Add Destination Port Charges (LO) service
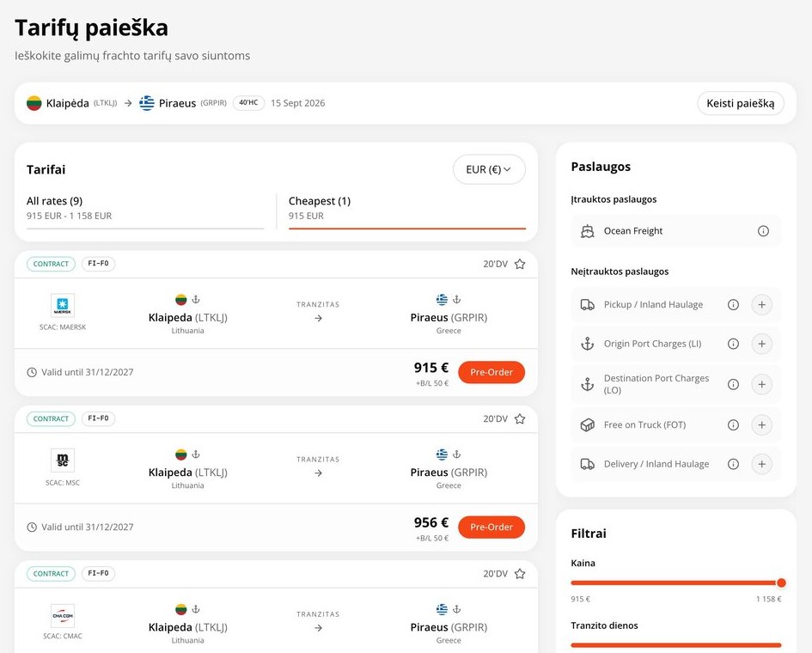 pyautogui.click(x=762, y=384)
